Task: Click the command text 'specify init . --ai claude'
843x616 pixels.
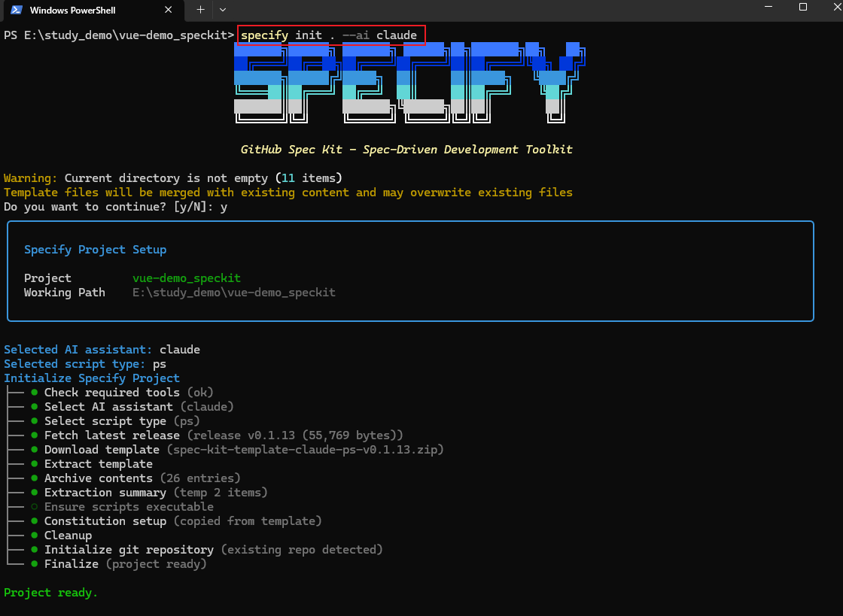Action: click(329, 35)
